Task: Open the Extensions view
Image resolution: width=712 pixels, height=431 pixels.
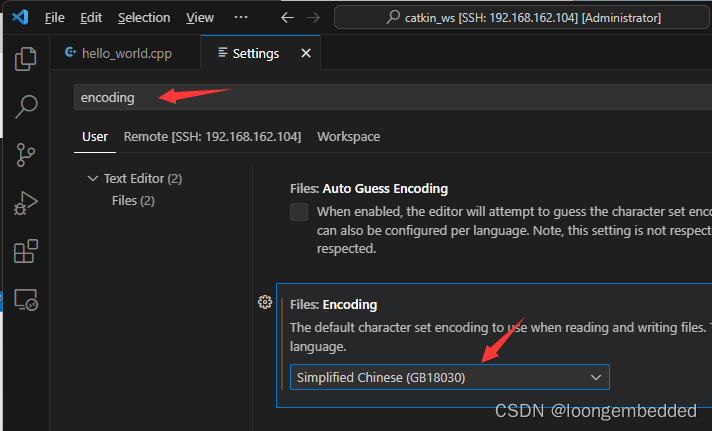Action: click(25, 251)
